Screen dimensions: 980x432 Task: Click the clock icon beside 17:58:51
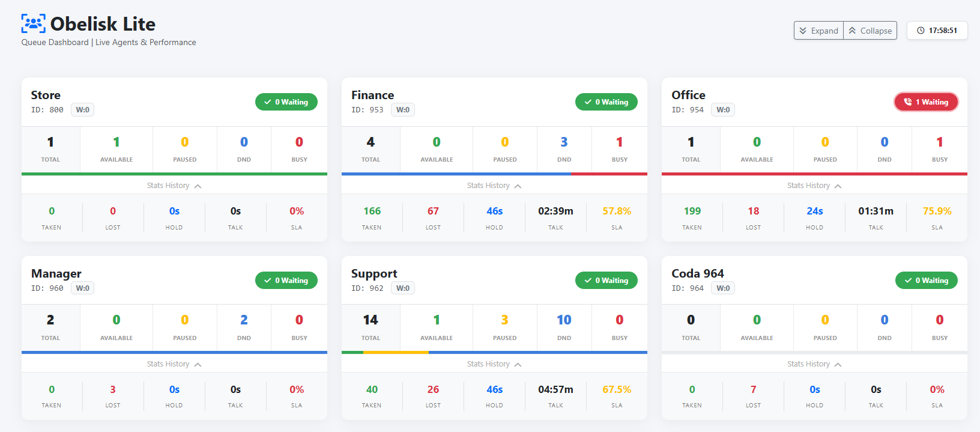(921, 31)
